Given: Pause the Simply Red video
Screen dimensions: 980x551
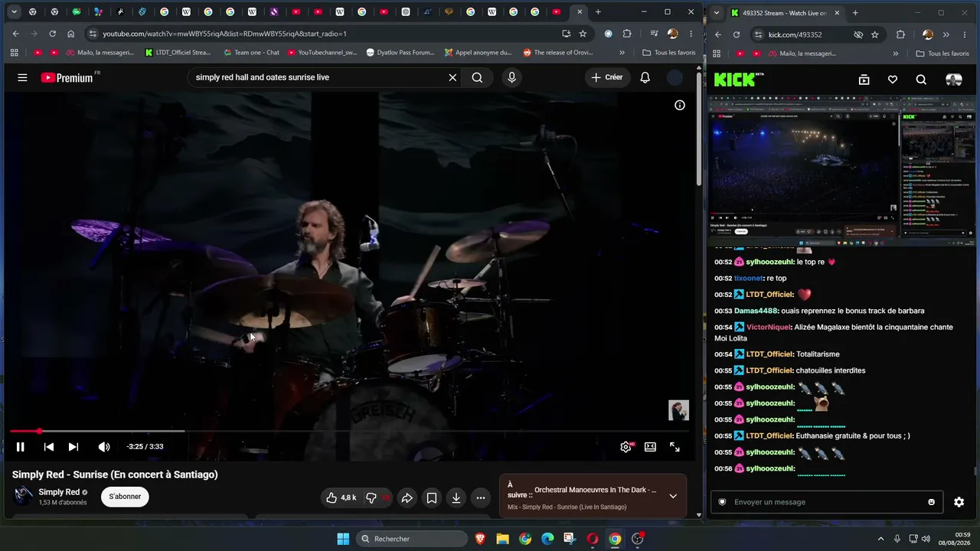Looking at the screenshot, I should (20, 447).
